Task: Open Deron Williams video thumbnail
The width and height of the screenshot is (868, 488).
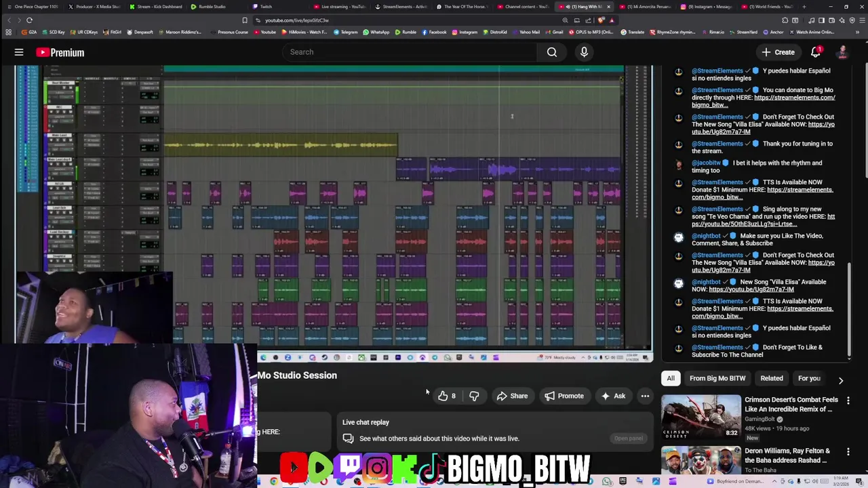Action: click(x=701, y=461)
